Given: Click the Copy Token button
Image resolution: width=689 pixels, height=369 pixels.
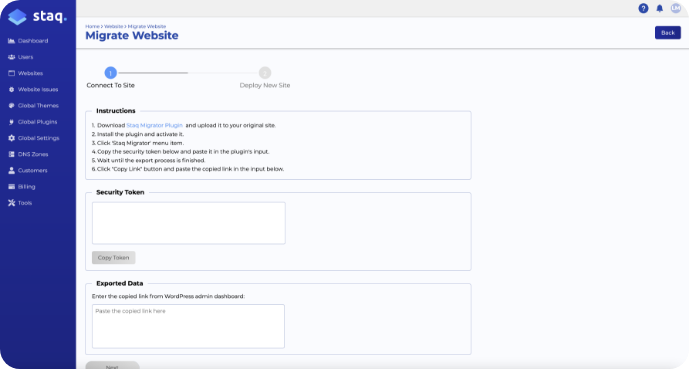Looking at the screenshot, I should (x=113, y=257).
